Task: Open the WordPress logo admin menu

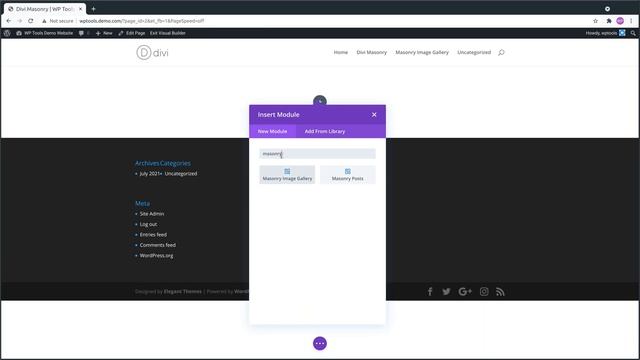Action: click(7, 33)
